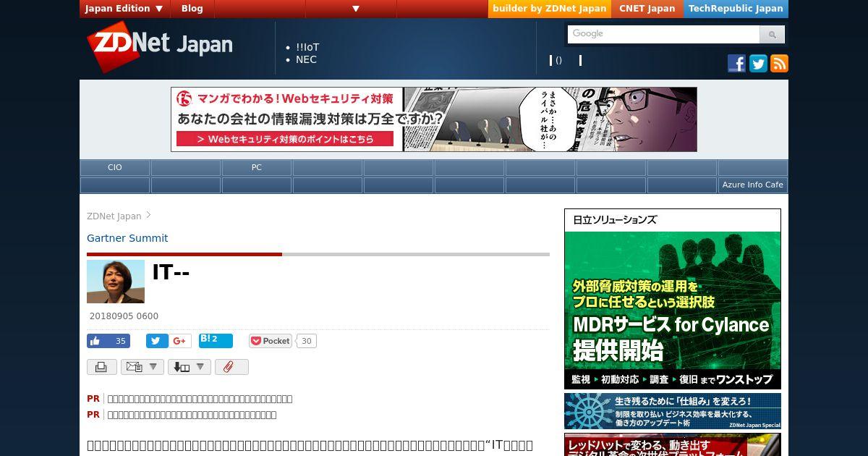This screenshot has height=456, width=868.
Task: Click the print icon button
Action: [x=102, y=367]
